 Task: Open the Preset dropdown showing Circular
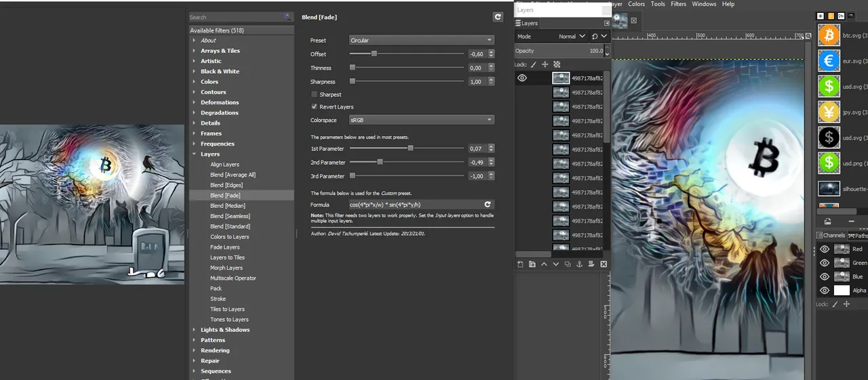(x=421, y=40)
